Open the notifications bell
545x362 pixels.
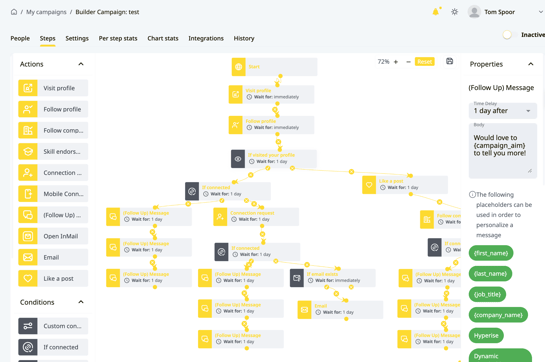(436, 12)
